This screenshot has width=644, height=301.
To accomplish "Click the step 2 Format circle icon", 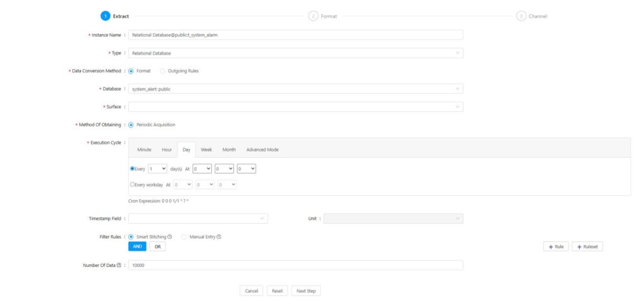I will pos(313,16).
